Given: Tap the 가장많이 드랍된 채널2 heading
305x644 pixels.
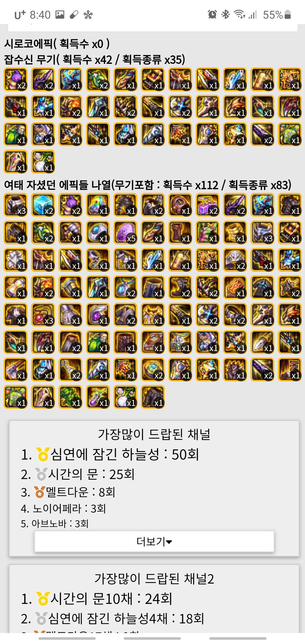Looking at the screenshot, I should (154, 579).
